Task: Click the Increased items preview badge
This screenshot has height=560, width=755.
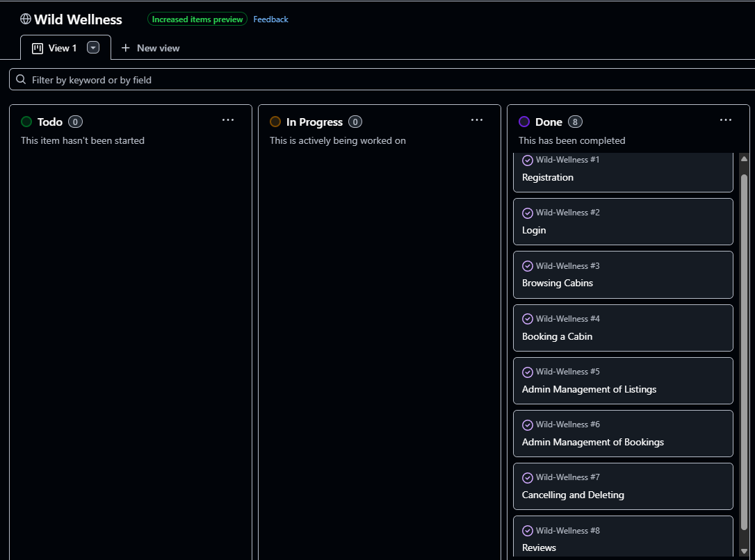Action: click(x=197, y=19)
